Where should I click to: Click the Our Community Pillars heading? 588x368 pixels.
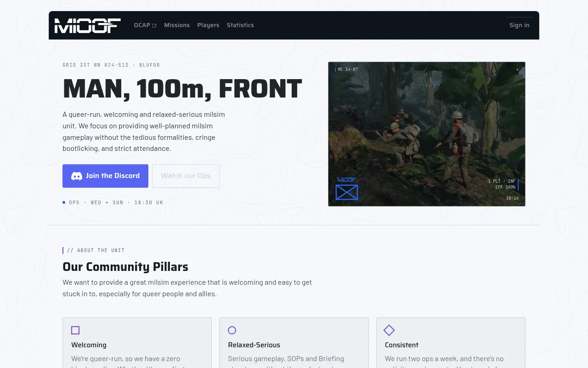pos(125,267)
